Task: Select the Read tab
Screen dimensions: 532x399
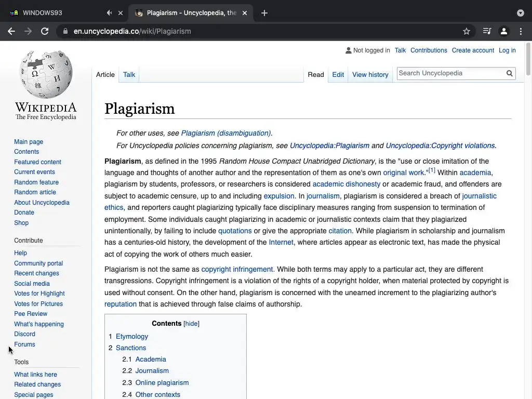Action: (316, 75)
